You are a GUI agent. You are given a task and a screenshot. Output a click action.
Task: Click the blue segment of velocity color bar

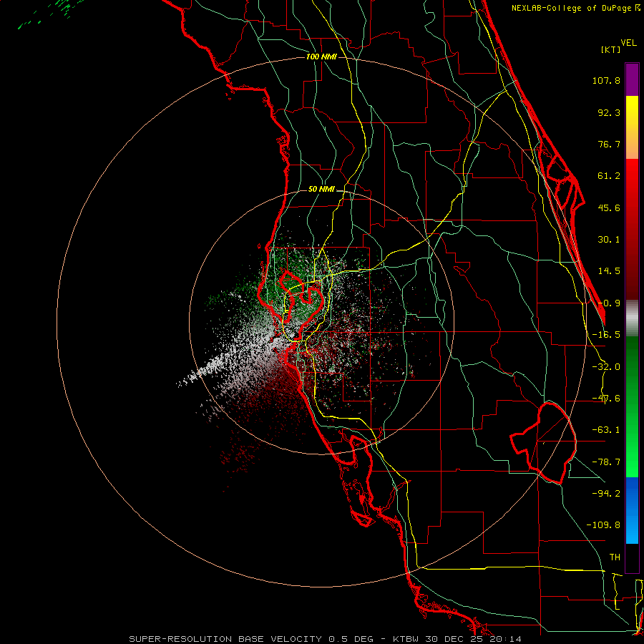(x=632, y=510)
